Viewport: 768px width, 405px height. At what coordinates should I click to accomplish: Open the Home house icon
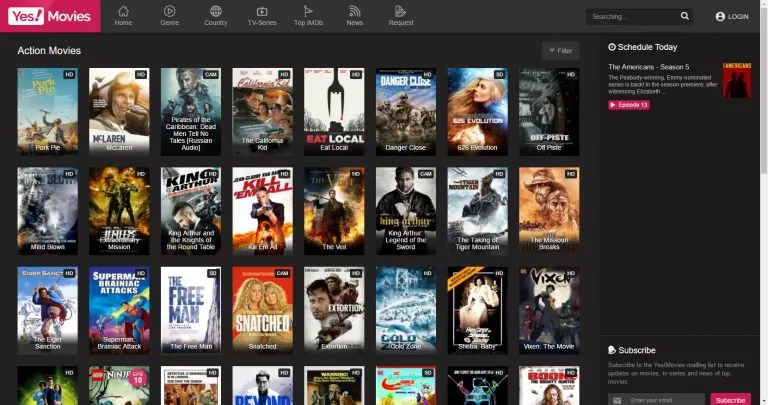tap(123, 11)
